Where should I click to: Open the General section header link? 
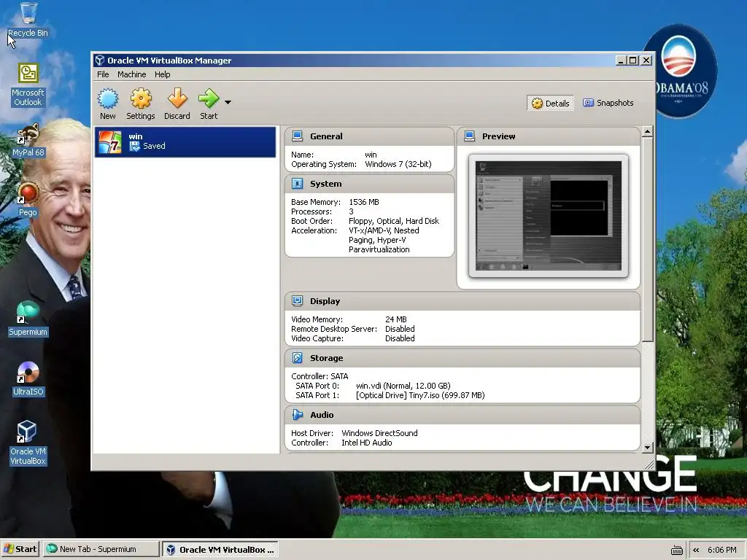(x=326, y=136)
